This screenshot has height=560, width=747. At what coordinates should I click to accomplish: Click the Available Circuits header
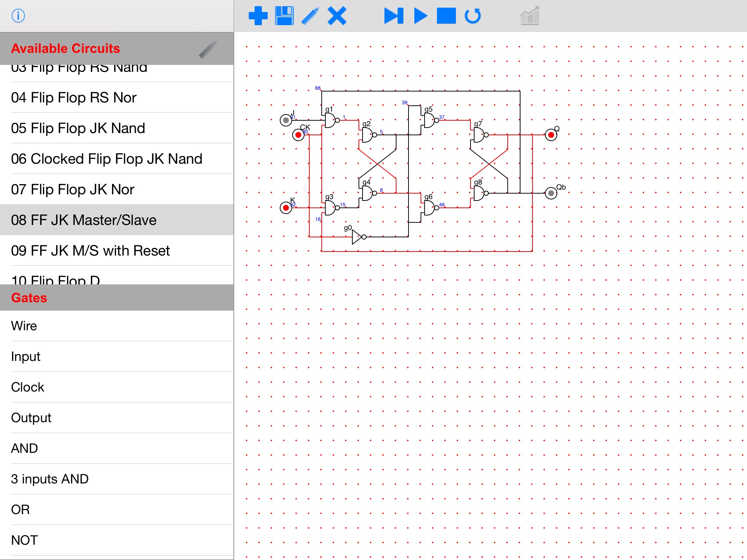(117, 48)
